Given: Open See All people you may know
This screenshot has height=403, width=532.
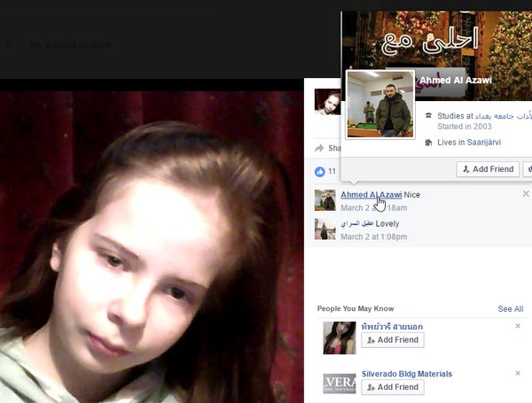Looking at the screenshot, I should pyautogui.click(x=511, y=309).
